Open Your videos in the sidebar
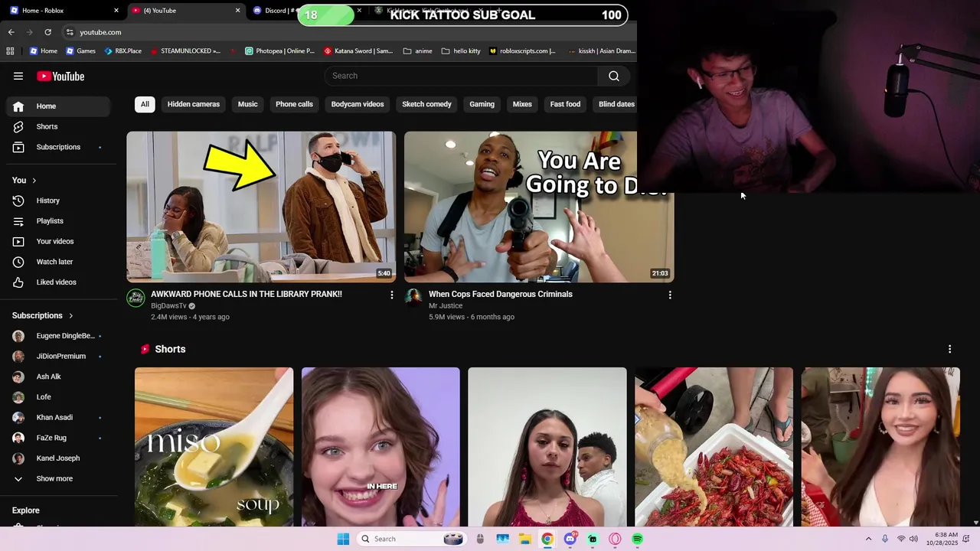 58,241
